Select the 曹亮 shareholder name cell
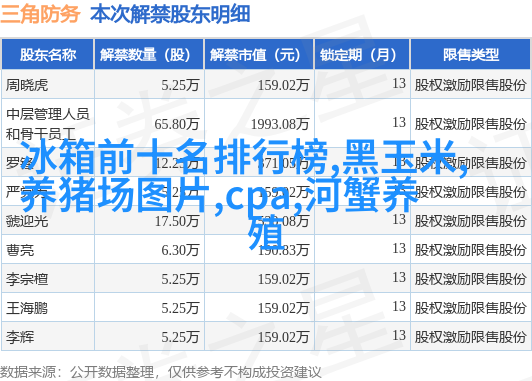532x381 pixels. point(20,250)
